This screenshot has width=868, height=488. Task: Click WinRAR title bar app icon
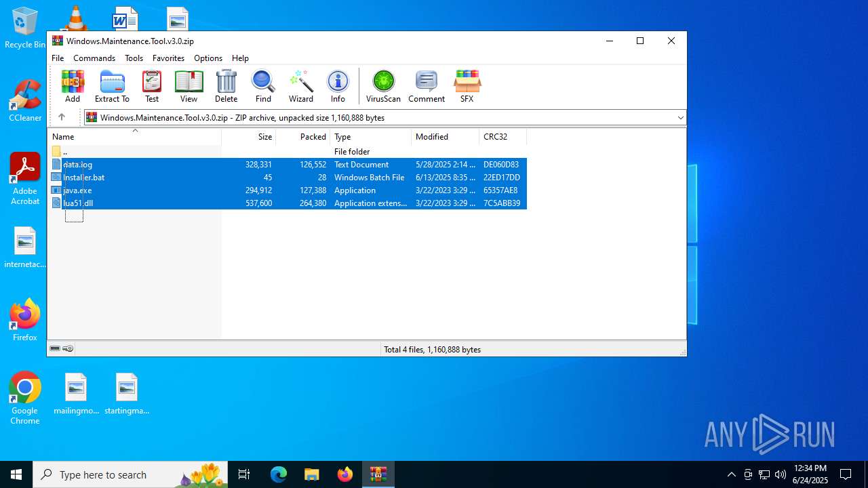58,41
